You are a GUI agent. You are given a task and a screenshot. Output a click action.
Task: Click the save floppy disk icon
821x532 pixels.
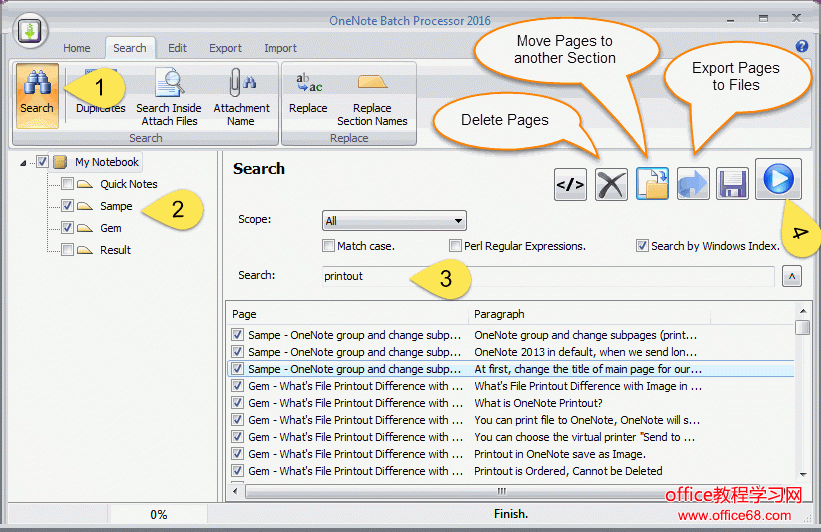coord(732,184)
